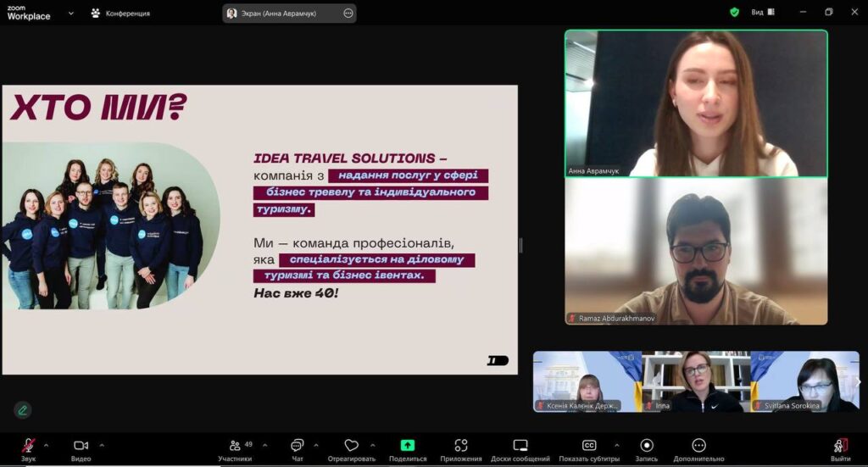
Task: Expand audio options arrow next to Звук
Action: [46, 444]
